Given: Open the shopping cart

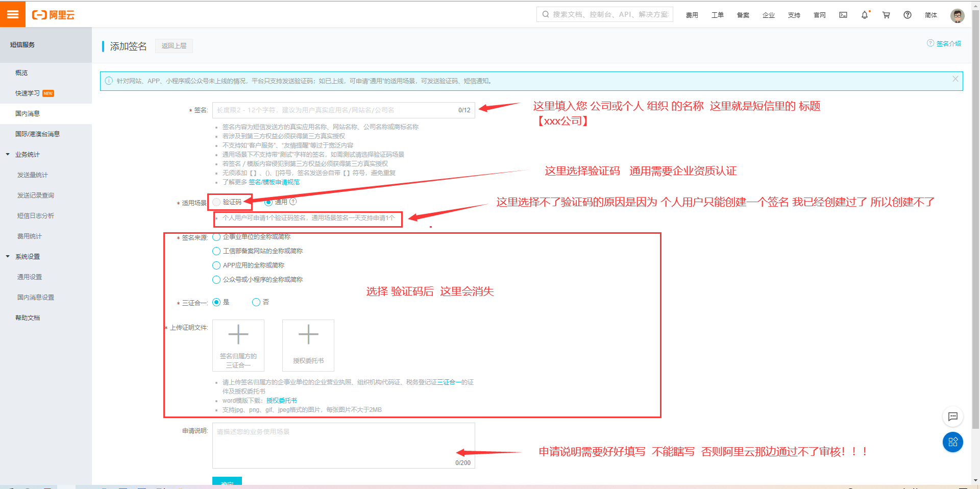Looking at the screenshot, I should click(886, 15).
